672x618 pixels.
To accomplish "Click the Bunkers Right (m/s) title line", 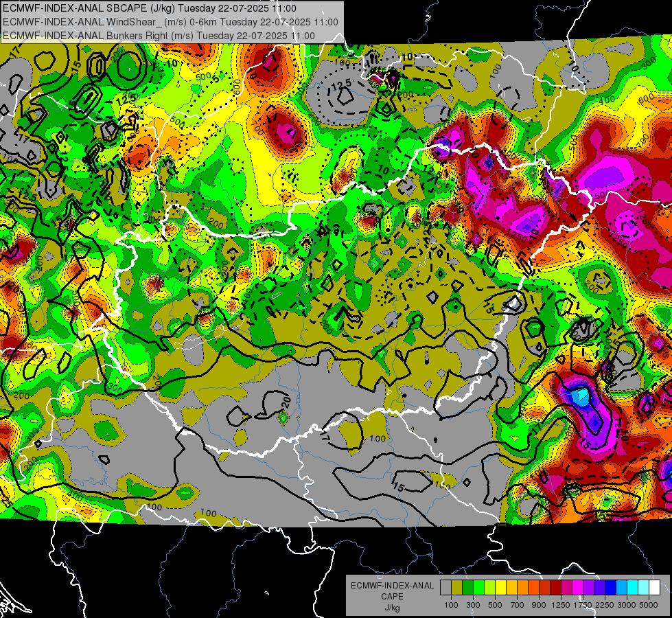I will (159, 36).
